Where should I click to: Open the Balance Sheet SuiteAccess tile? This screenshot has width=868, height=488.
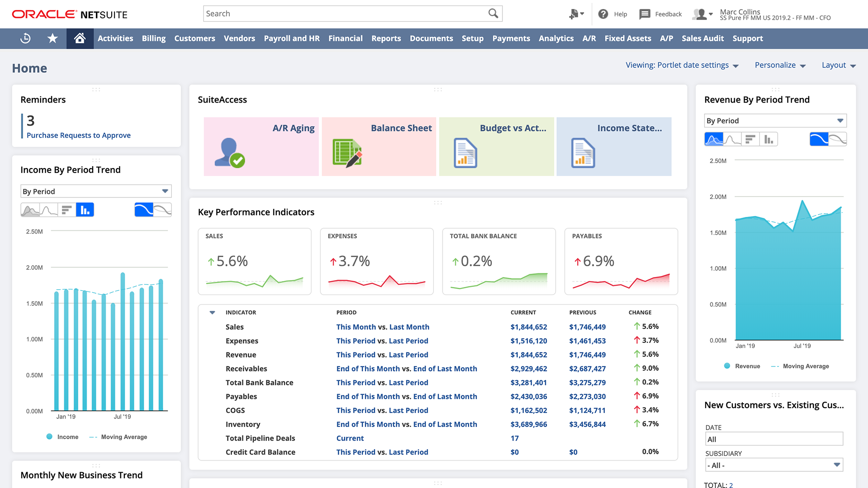point(378,146)
